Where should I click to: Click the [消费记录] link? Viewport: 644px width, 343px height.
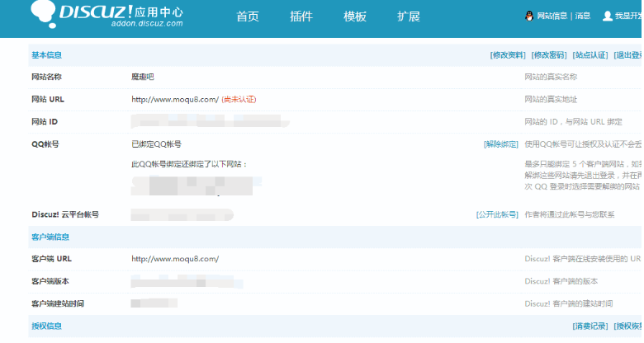[x=590, y=327]
